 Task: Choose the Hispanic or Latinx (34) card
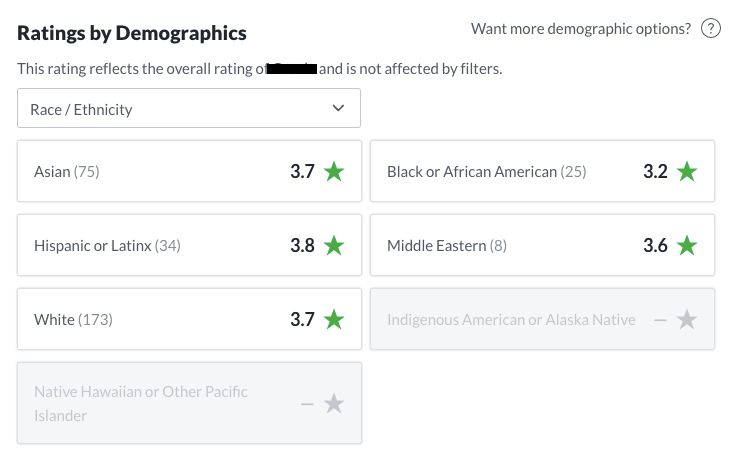point(189,245)
